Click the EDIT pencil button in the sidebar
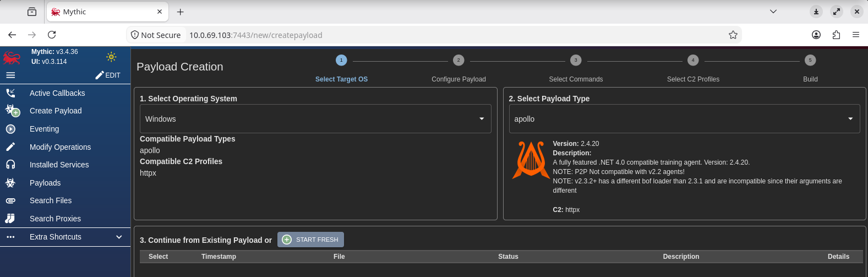The image size is (868, 277). pos(108,75)
